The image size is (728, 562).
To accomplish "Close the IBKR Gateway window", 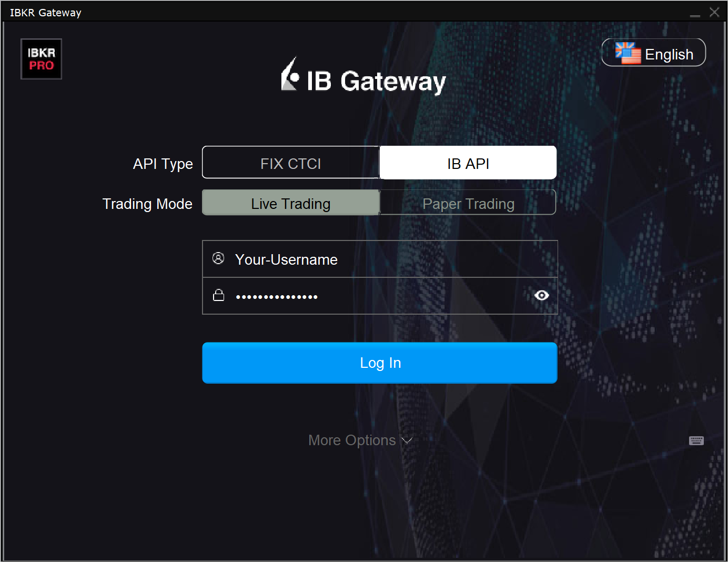I will tap(714, 12).
